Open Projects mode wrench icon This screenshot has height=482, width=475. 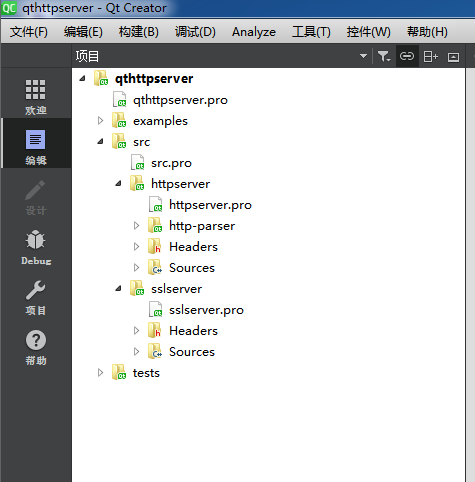pos(35,290)
